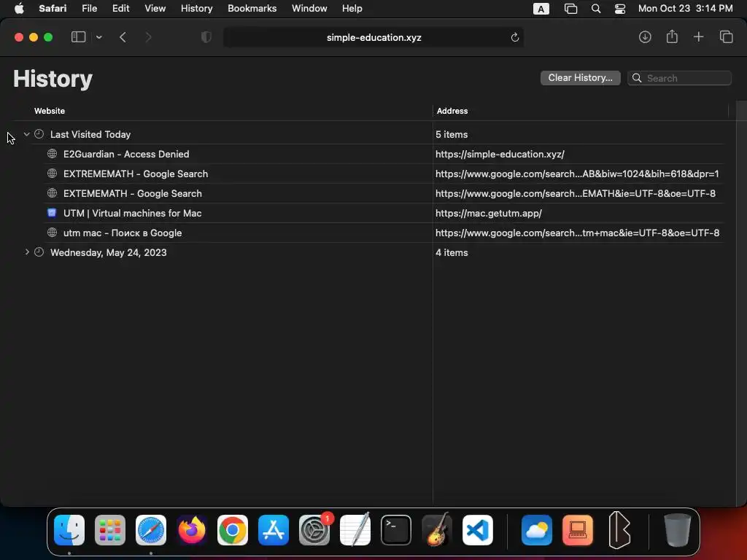Select the EXTEMEMATH - Google Search entry
Image resolution: width=747 pixels, height=560 pixels.
133,193
